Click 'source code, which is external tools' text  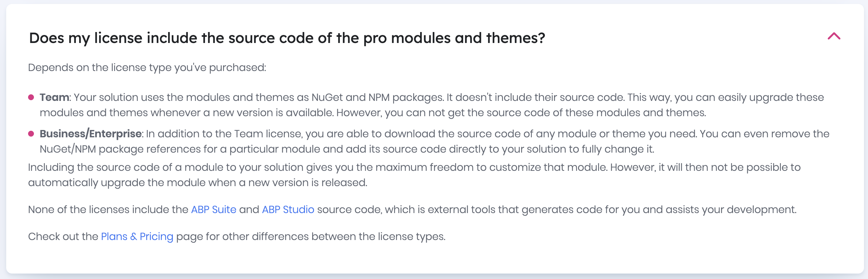(557, 209)
